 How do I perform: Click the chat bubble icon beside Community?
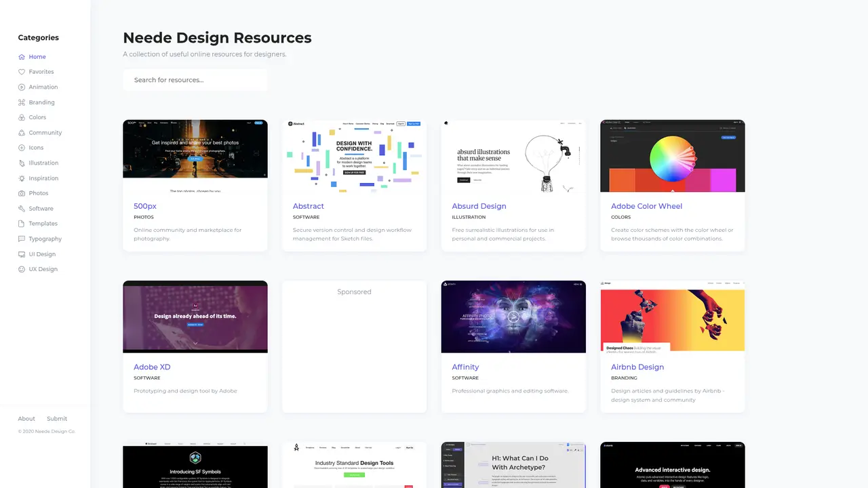click(22, 133)
